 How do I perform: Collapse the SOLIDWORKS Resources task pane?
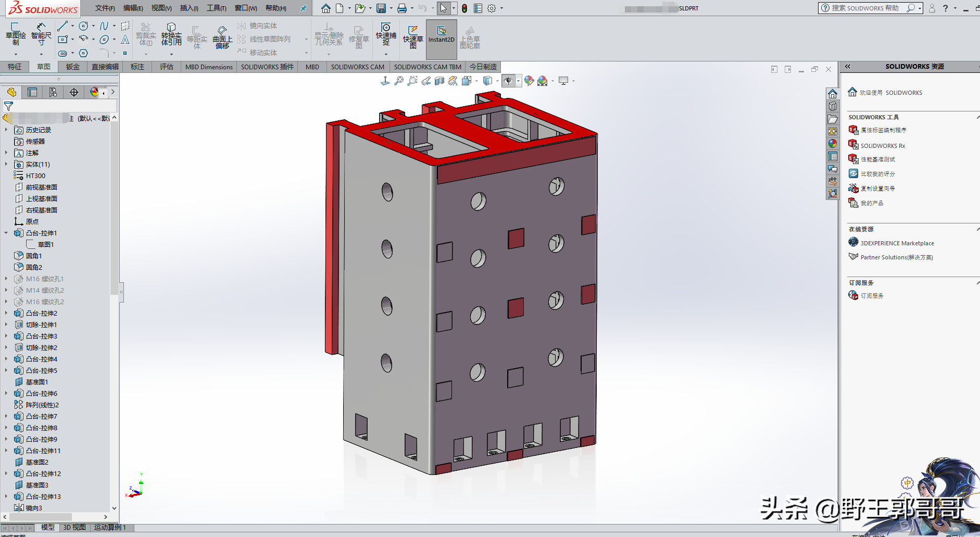point(848,67)
